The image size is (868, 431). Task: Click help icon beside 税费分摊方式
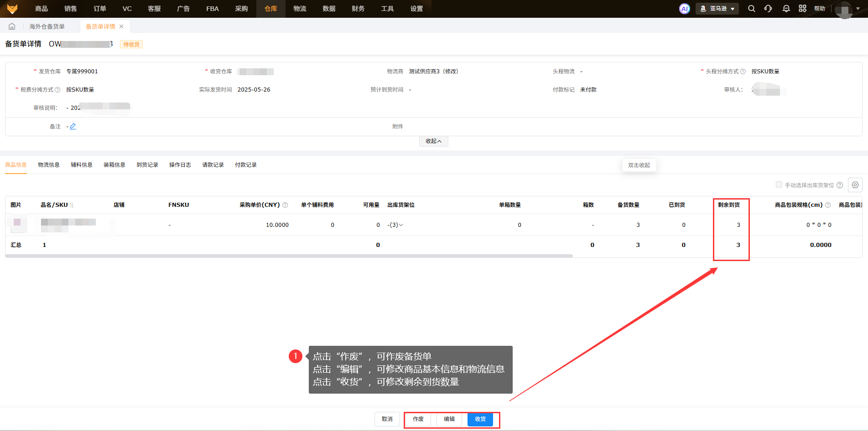(x=57, y=90)
